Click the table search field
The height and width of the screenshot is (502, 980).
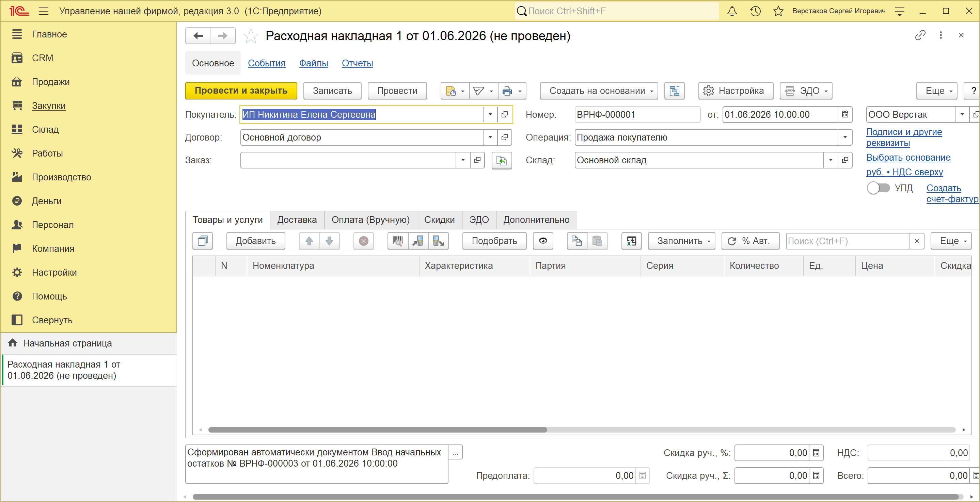[x=848, y=241]
